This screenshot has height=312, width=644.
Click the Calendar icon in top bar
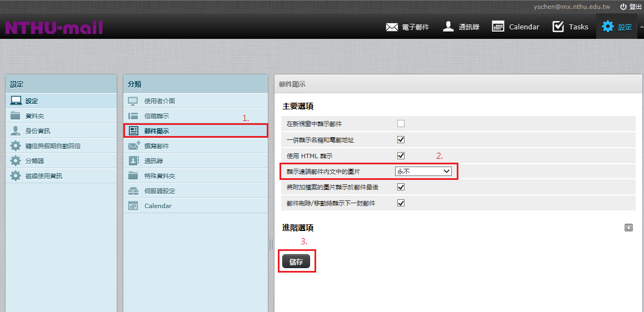[x=498, y=27]
